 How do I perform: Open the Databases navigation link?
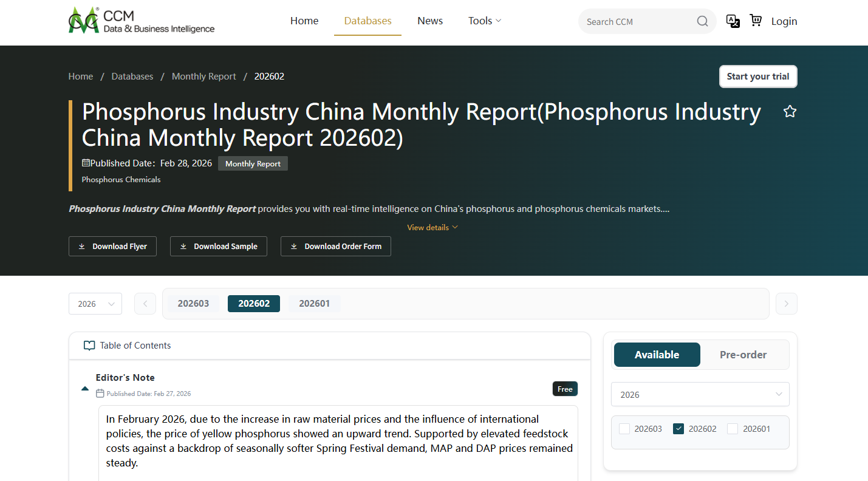pyautogui.click(x=367, y=20)
